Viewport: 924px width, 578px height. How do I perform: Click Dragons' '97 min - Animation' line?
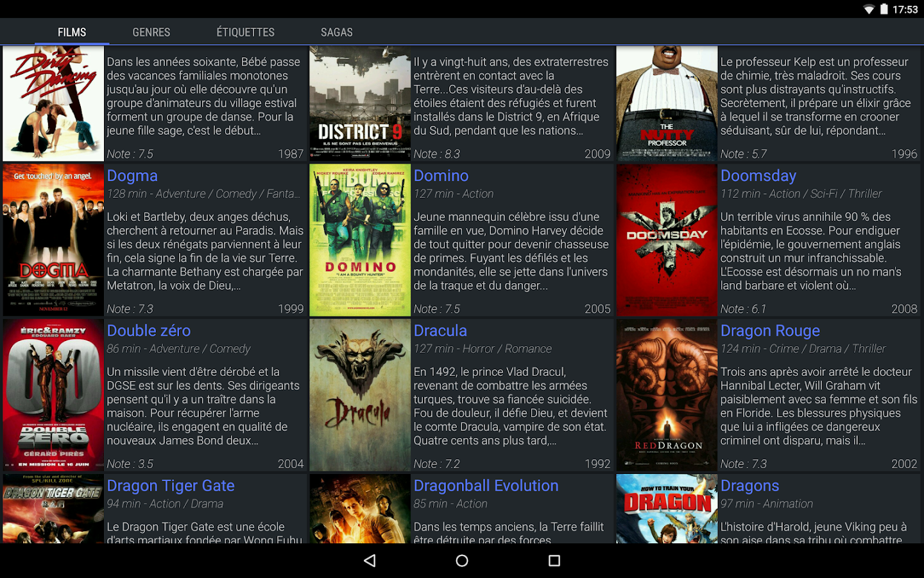point(766,504)
